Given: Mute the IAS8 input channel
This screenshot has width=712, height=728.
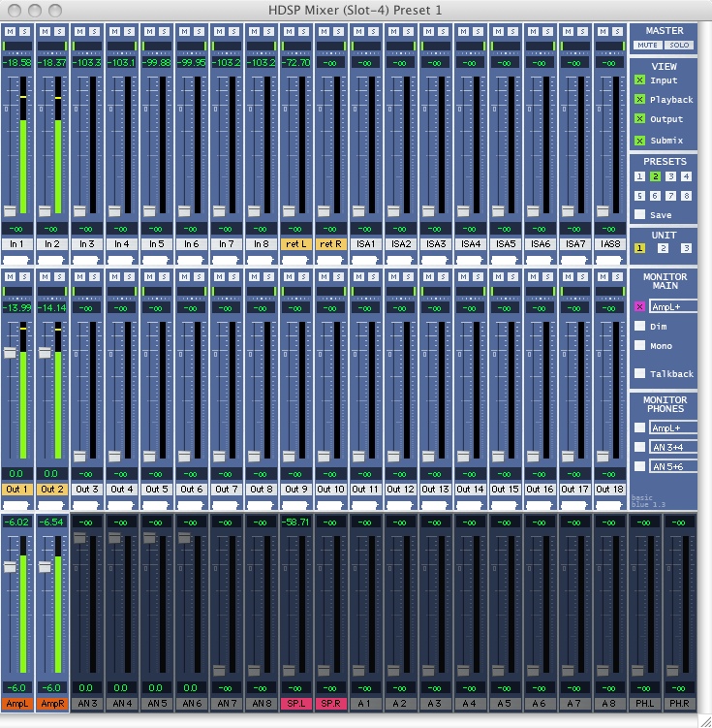Looking at the screenshot, I should click(x=603, y=31).
